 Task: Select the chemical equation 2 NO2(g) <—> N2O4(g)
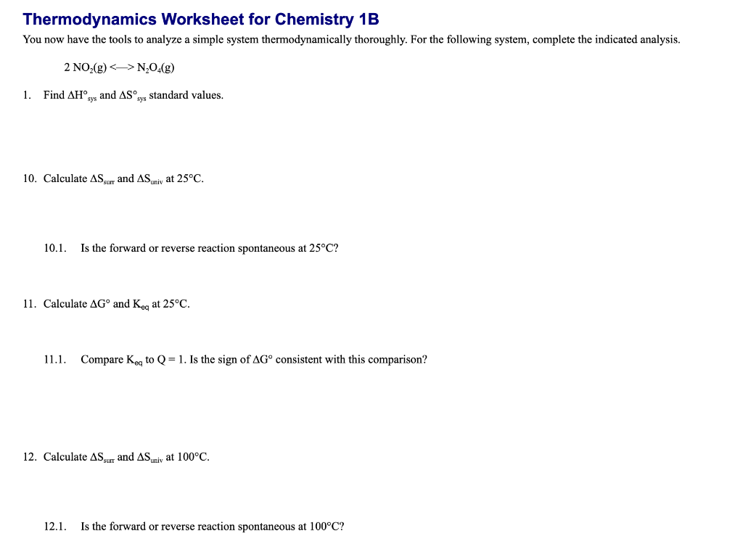point(118,67)
